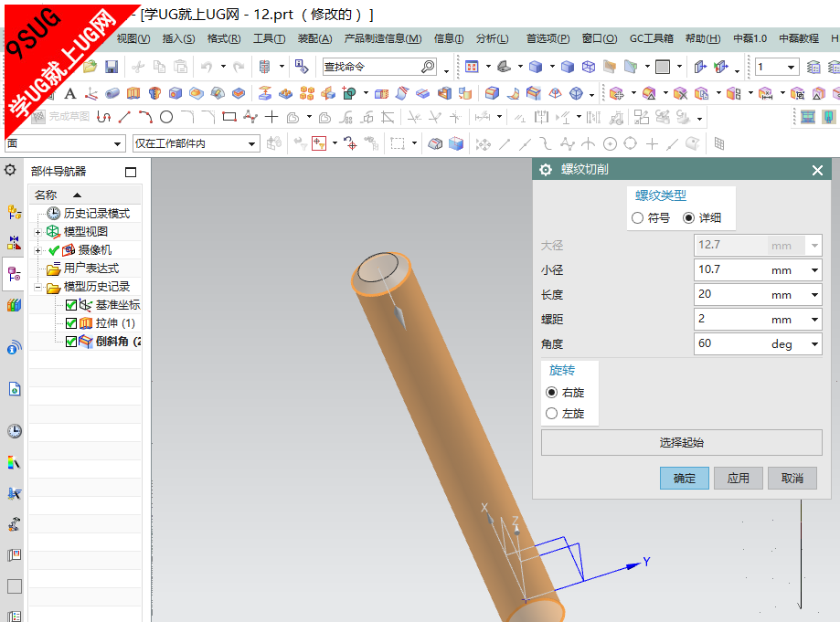This screenshot has width=840, height=622.
Task: Select the Arc sketch tool
Action: coord(145,117)
